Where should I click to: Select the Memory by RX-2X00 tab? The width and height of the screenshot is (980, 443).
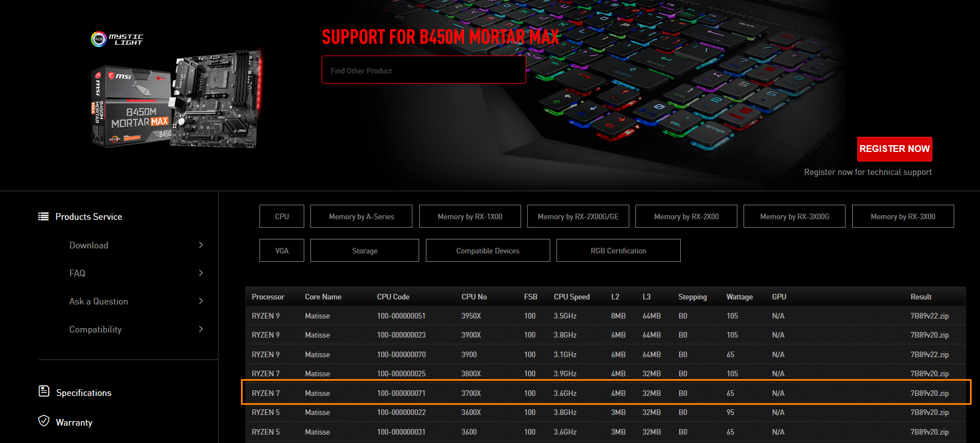click(x=686, y=216)
